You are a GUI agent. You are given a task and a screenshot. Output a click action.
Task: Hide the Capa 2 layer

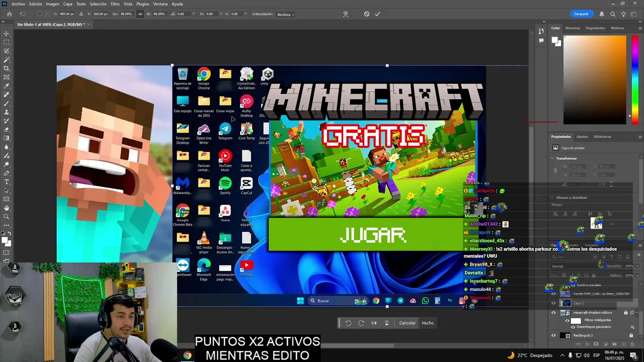pyautogui.click(x=554, y=303)
